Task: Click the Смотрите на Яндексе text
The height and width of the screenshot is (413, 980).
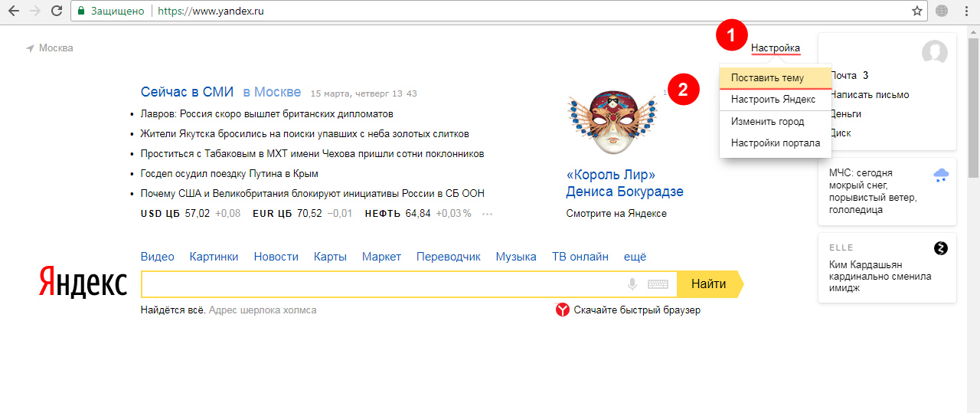Action: point(616,214)
